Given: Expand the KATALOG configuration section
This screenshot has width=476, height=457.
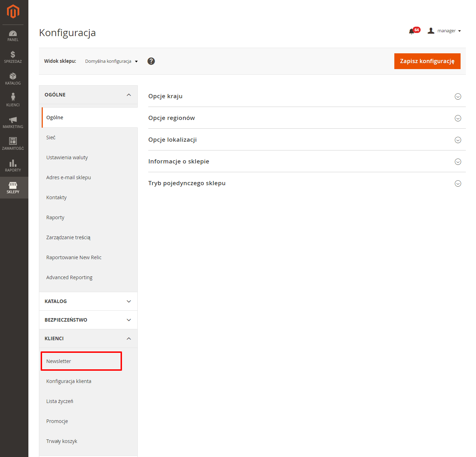Looking at the screenshot, I should pos(88,301).
